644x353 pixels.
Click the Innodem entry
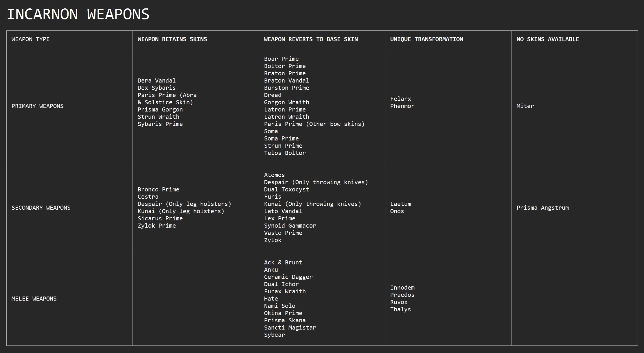[x=402, y=288]
